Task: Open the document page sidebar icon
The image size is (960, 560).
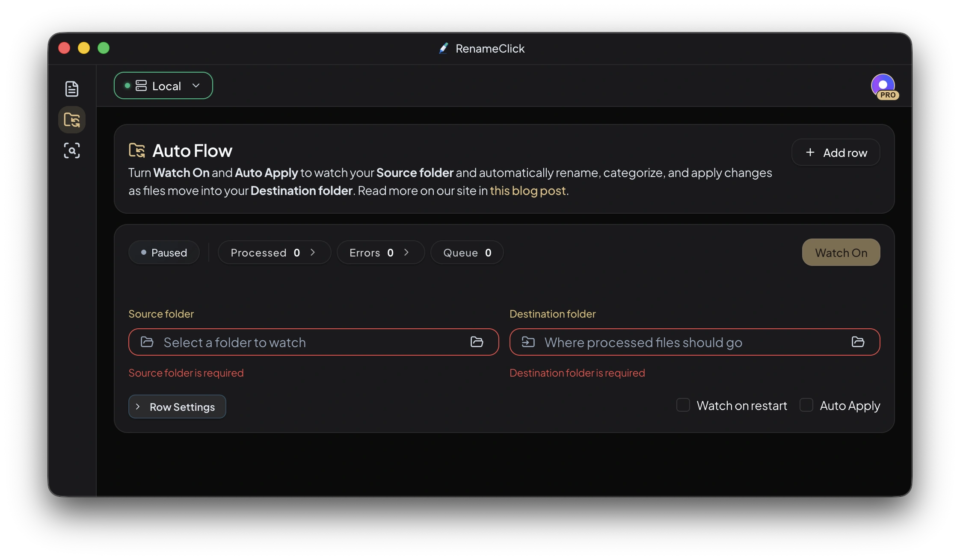Action: pyautogui.click(x=71, y=89)
